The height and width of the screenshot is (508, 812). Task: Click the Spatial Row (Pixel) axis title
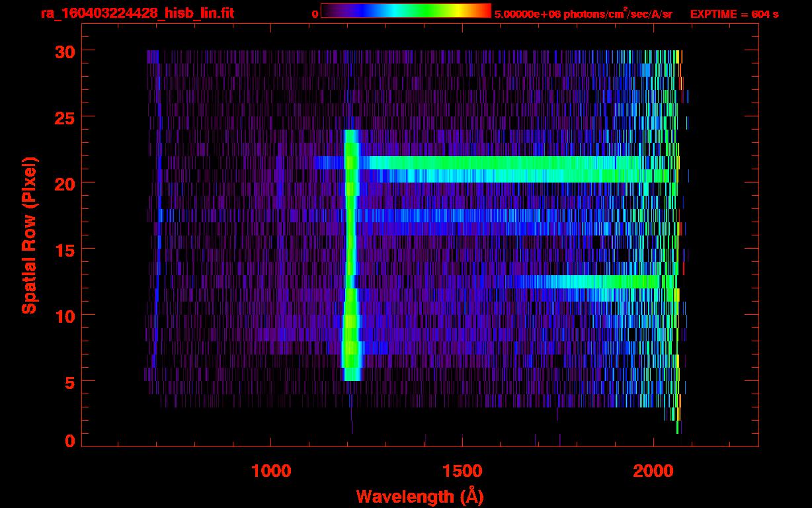click(x=29, y=235)
